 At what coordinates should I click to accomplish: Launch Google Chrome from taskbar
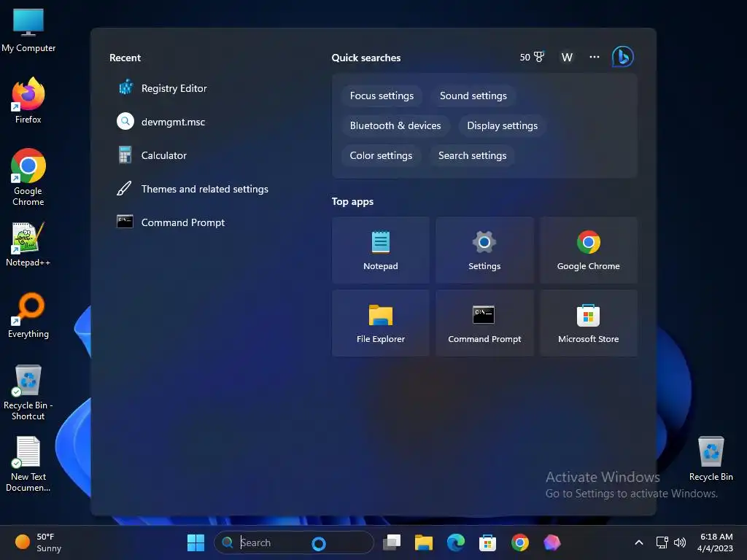coord(519,542)
